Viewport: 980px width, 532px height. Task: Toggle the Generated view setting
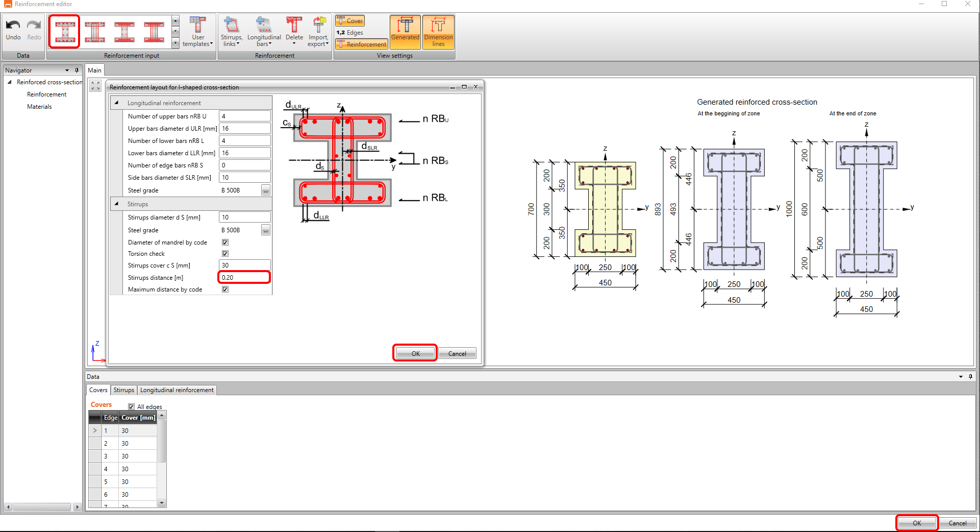tap(405, 31)
